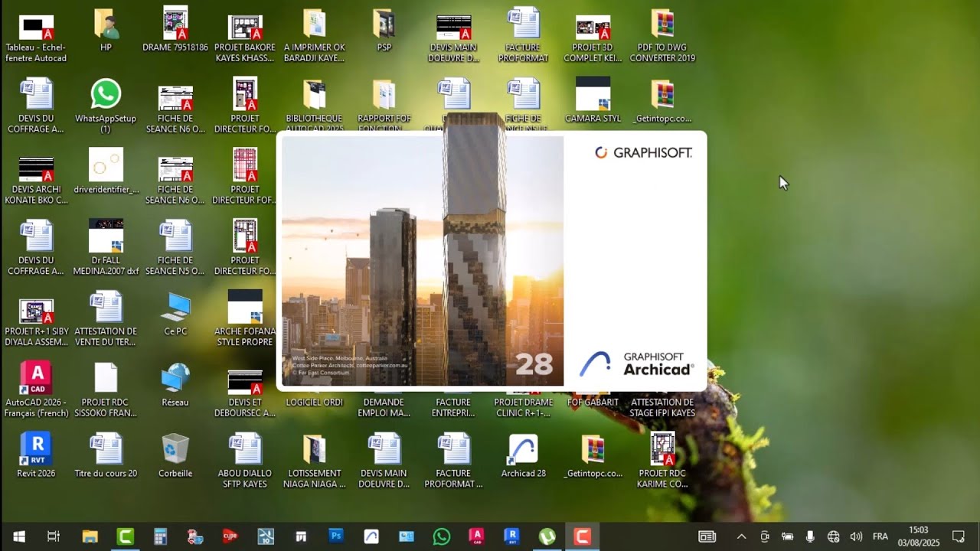Open the Archicad 28 desktop shortcut
980x551 pixels.
pos(524,455)
